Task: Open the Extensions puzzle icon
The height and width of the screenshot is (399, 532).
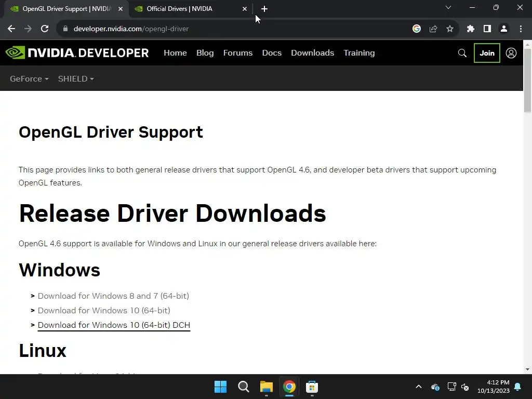Action: tap(471, 29)
